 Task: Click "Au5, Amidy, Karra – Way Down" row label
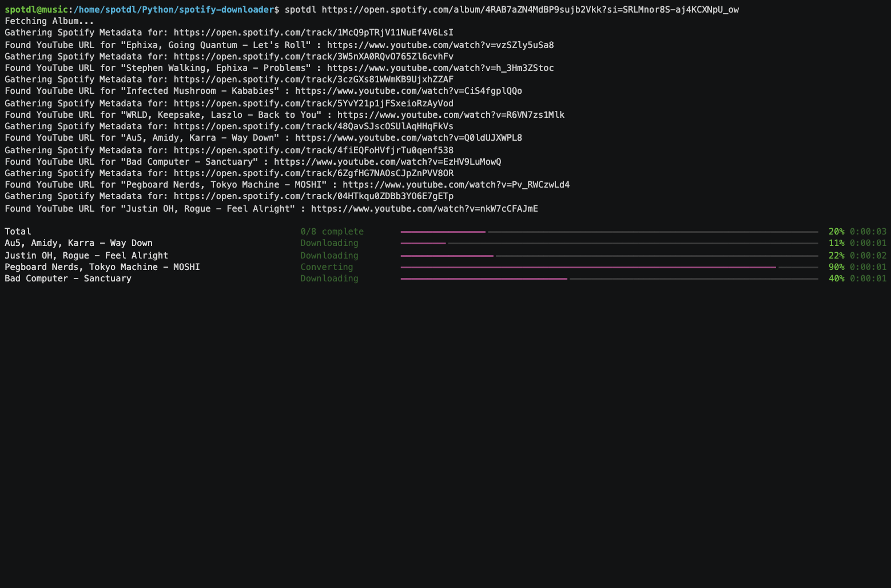[x=78, y=243]
